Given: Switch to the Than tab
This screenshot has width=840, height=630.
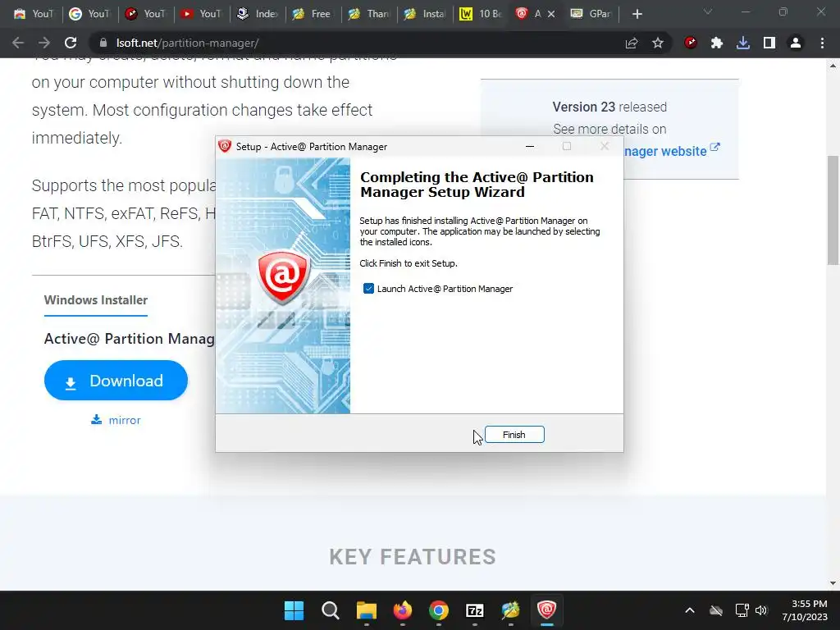Looking at the screenshot, I should click(369, 14).
